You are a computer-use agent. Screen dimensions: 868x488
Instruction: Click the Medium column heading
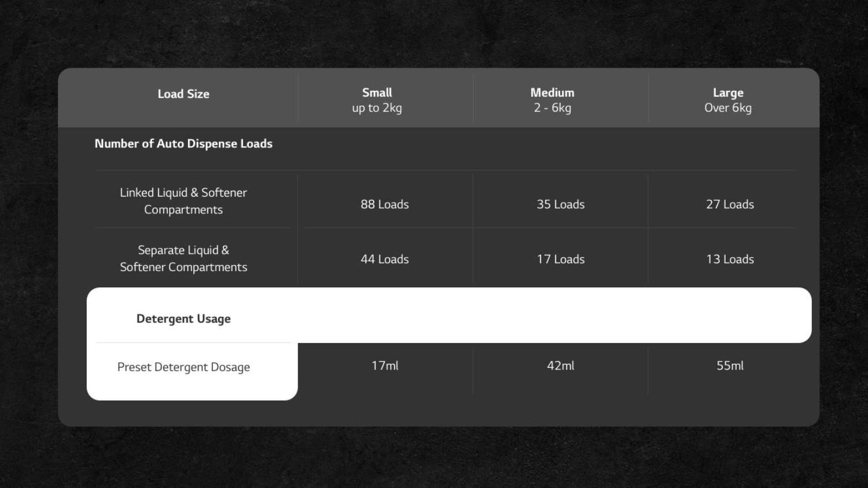click(x=552, y=93)
